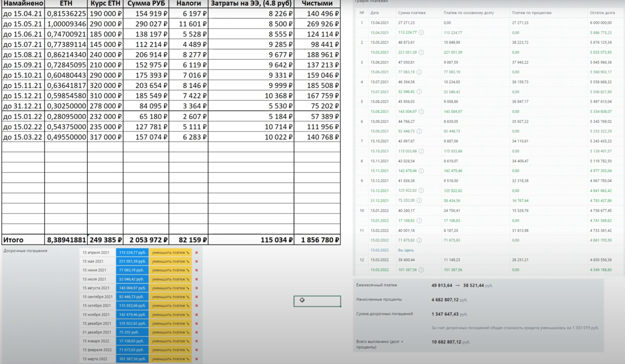The image size is (625, 364).
Task: Click info icon next to 113 224,77 payment
Action: tap(421, 32)
